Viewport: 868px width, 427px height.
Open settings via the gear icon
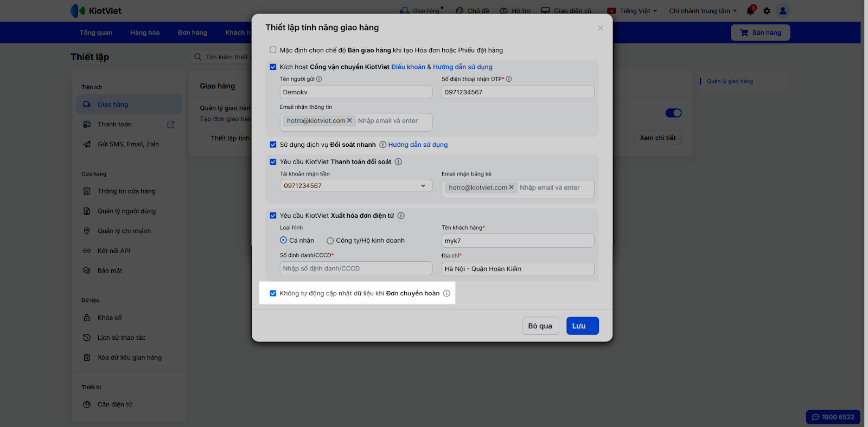coord(767,11)
